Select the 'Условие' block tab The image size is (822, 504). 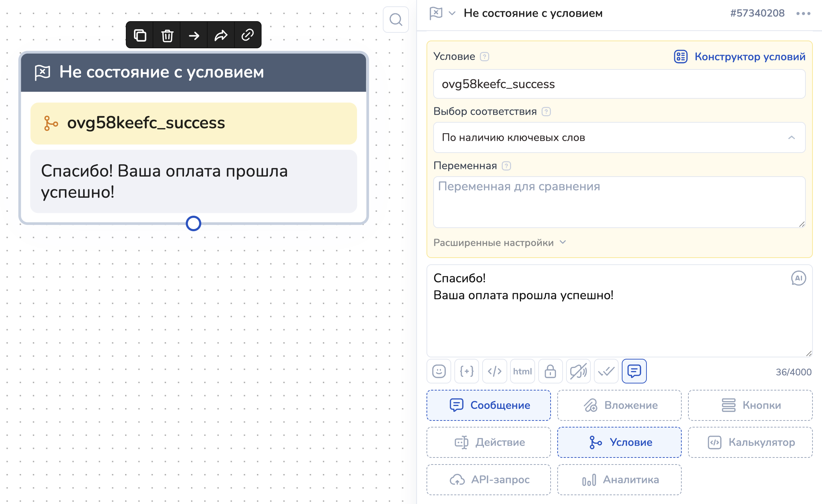pyautogui.click(x=619, y=442)
